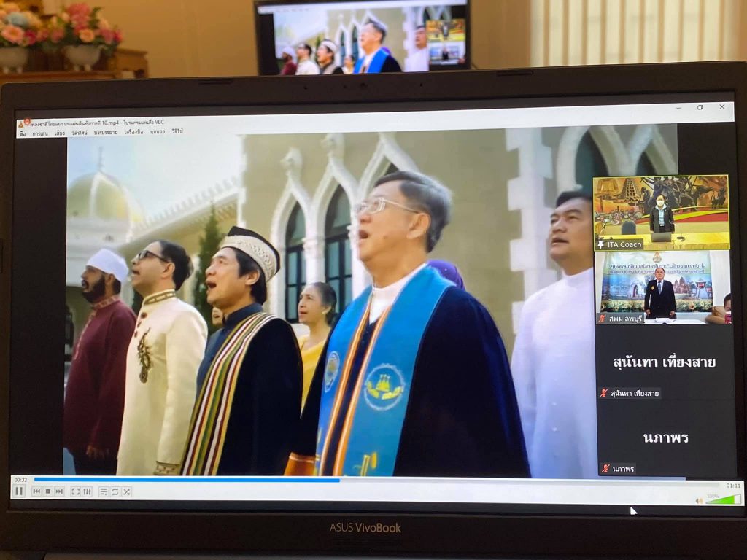Open the เสียง (Audio) menu
Viewport: 747px width, 560px height.
[x=60, y=133]
